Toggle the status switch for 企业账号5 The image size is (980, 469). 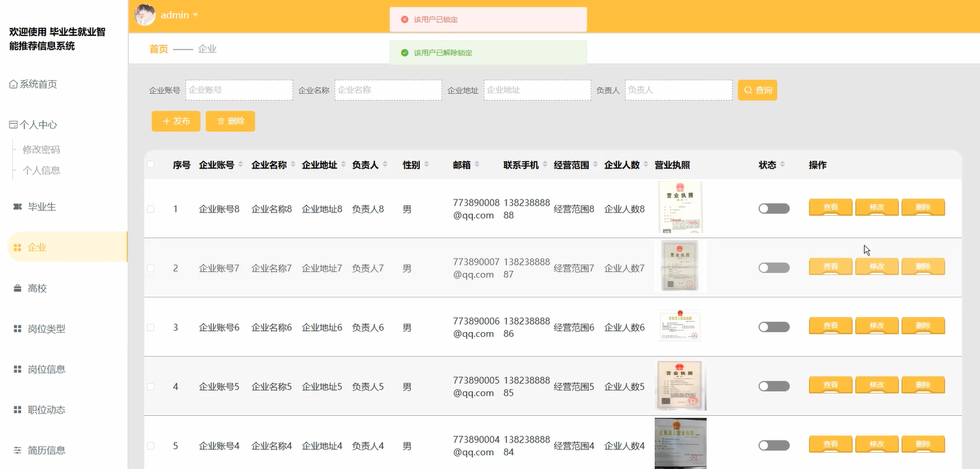[x=774, y=387]
